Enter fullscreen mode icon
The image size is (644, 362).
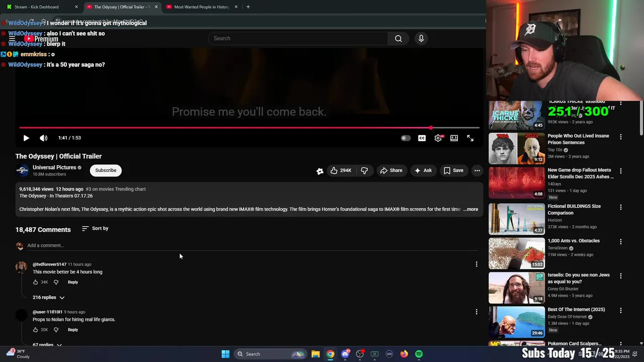(x=470, y=138)
